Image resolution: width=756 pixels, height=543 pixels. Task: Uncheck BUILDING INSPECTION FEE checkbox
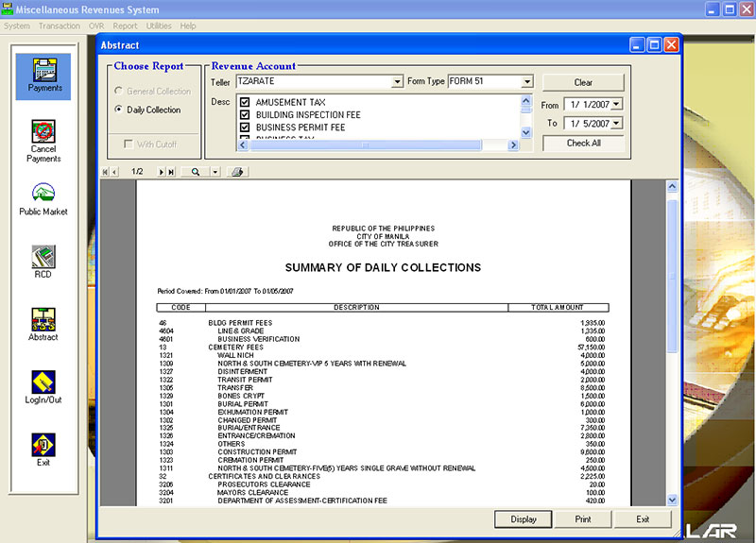point(245,114)
